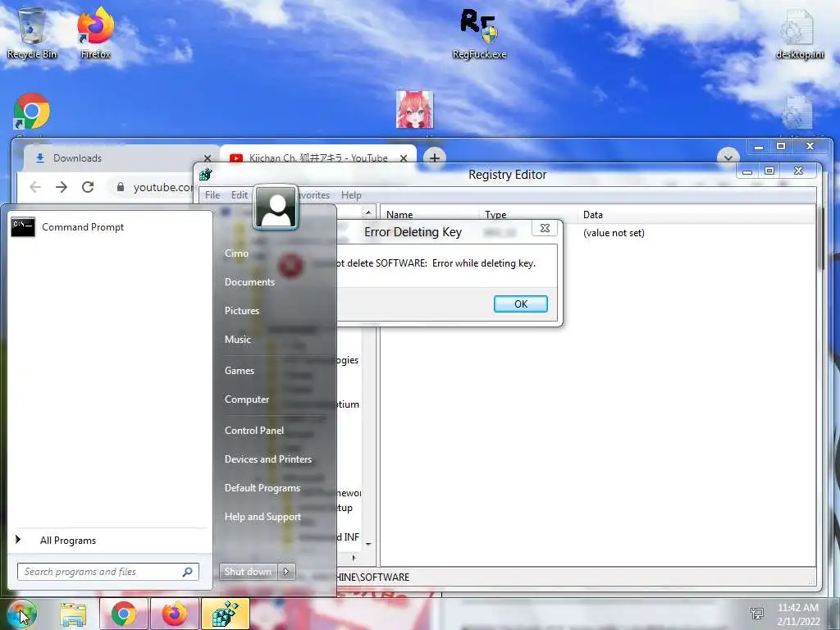Viewport: 840px width, 630px height.
Task: Select the (value not set) data cell
Action: click(614, 233)
